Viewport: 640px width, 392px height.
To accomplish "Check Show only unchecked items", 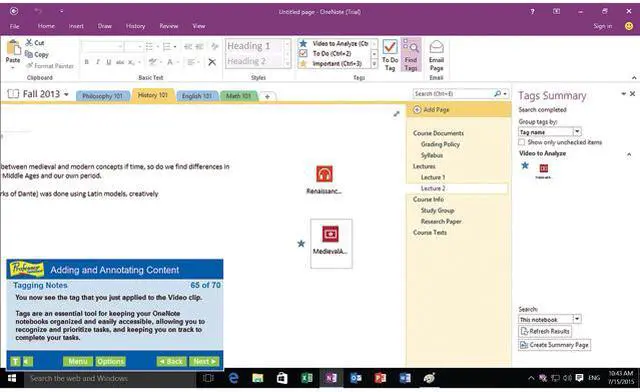I will (x=522, y=142).
